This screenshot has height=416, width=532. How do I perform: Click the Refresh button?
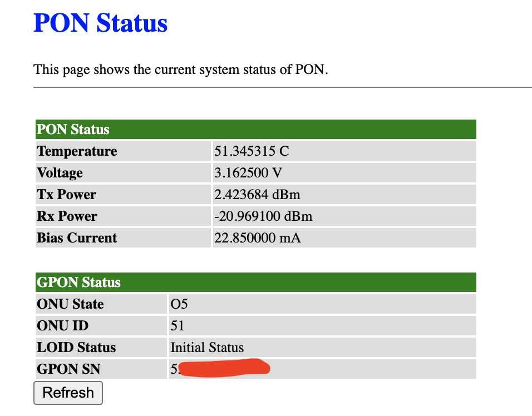pyautogui.click(x=68, y=393)
